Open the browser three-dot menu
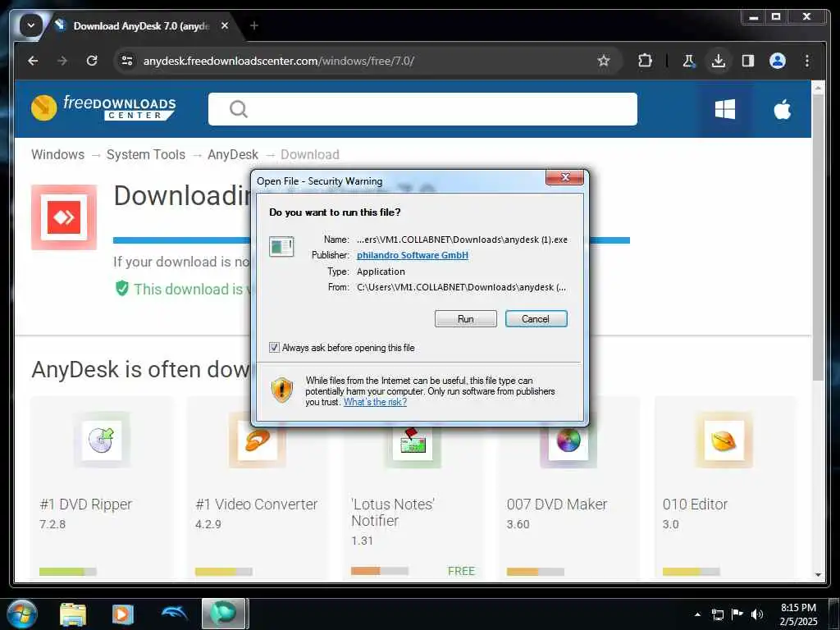 pos(807,61)
